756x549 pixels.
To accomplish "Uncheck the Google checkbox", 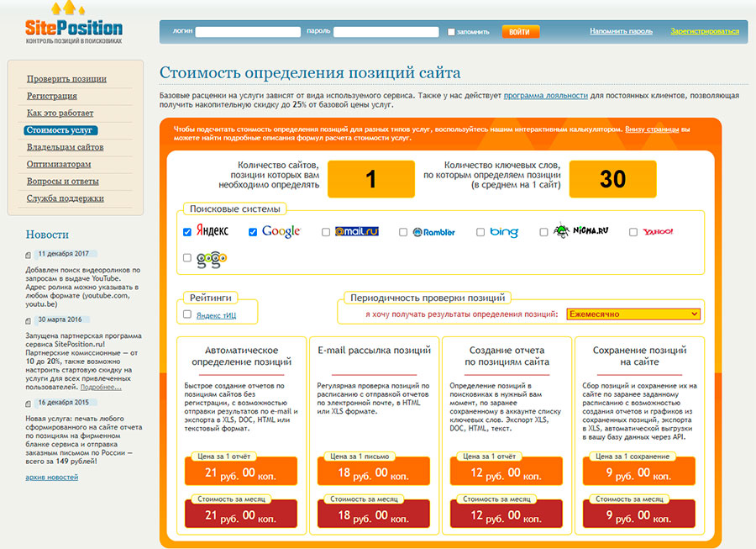I will coord(253,232).
